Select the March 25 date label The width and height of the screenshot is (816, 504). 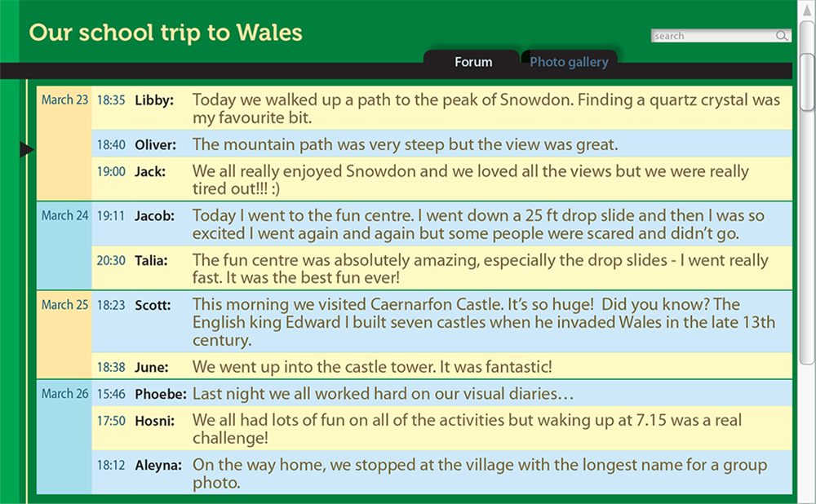[x=65, y=304]
